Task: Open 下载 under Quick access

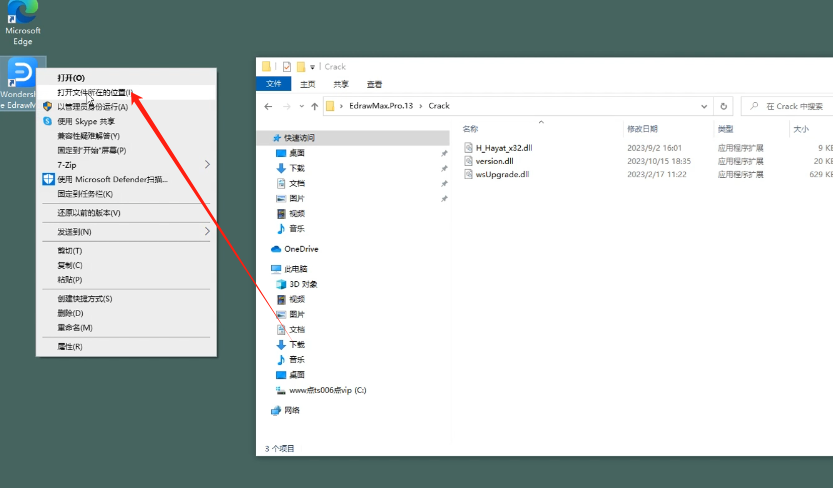Action: [296, 168]
